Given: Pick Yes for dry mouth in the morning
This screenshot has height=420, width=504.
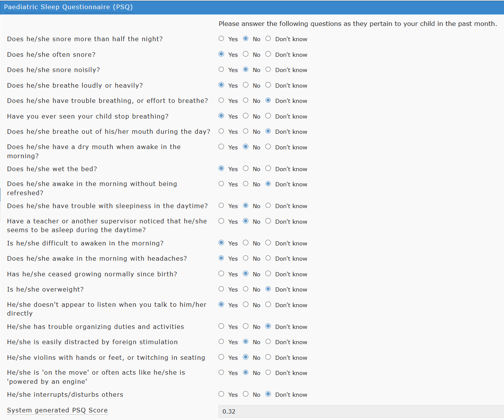Looking at the screenshot, I should click(x=221, y=147).
